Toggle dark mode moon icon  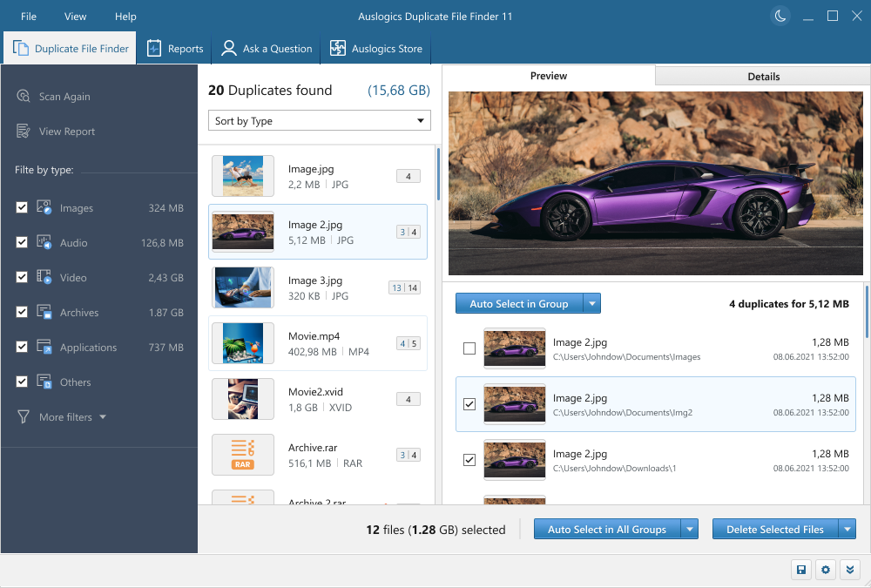(780, 17)
